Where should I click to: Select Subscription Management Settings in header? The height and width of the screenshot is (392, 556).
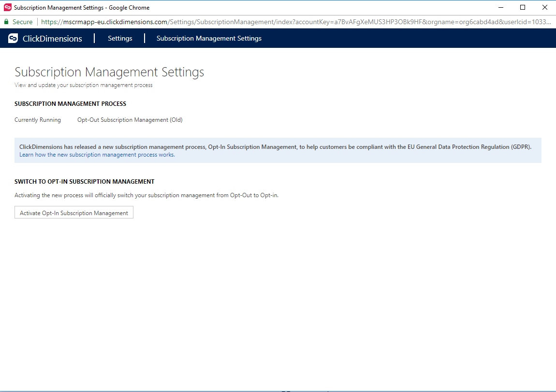pyautogui.click(x=209, y=38)
